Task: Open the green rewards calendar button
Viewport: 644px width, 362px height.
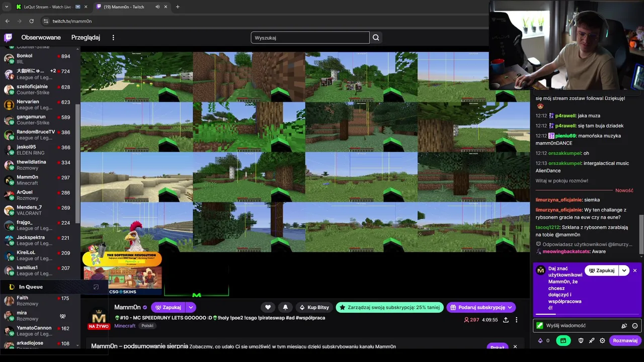Action: pos(563,340)
